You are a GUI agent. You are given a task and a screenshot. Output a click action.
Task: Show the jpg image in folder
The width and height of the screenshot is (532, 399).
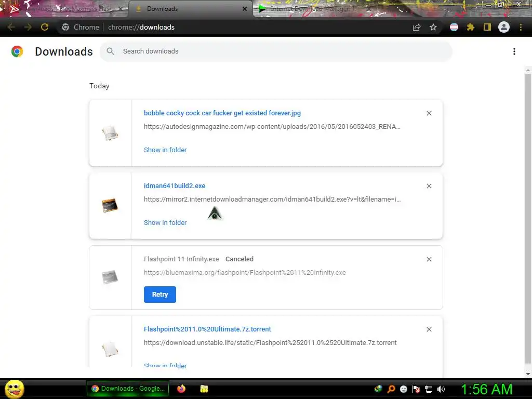tap(165, 150)
